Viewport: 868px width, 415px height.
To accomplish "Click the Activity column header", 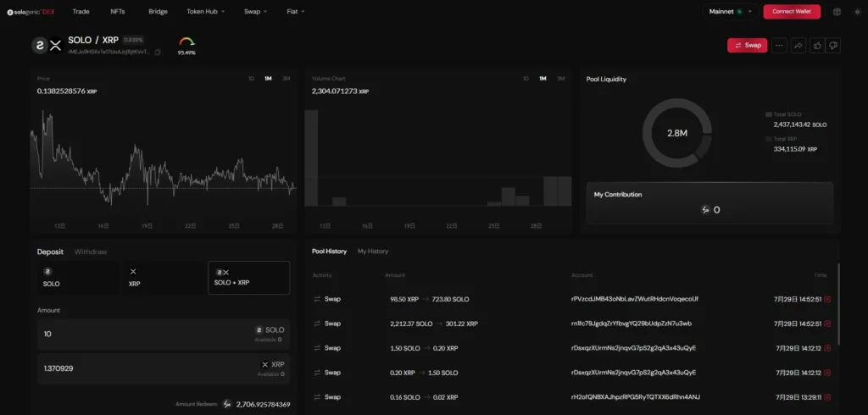I will coord(322,275).
